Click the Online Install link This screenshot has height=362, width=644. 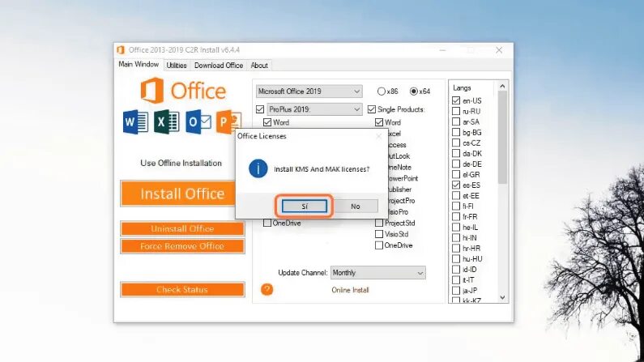tap(350, 290)
